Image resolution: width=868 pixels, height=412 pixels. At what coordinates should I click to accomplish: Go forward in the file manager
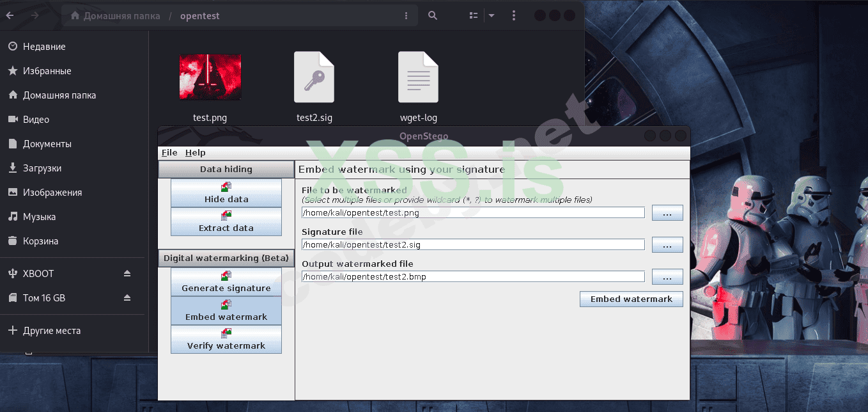35,15
